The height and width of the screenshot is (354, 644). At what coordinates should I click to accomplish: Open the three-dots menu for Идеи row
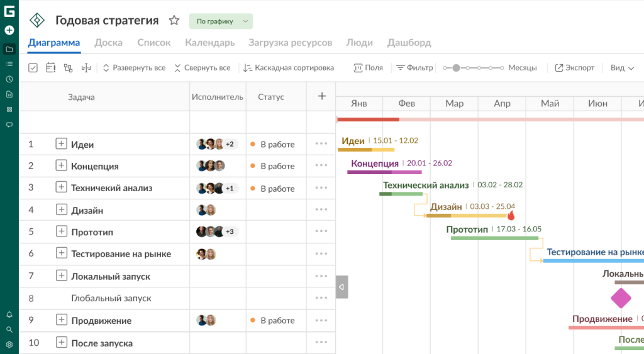(321, 144)
